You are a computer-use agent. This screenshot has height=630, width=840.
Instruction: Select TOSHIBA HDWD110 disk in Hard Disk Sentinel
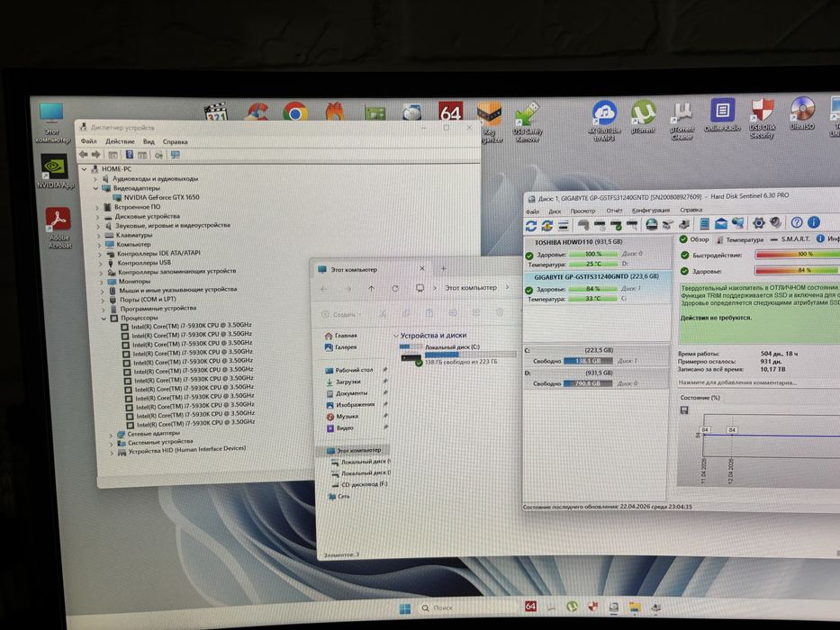click(597, 253)
